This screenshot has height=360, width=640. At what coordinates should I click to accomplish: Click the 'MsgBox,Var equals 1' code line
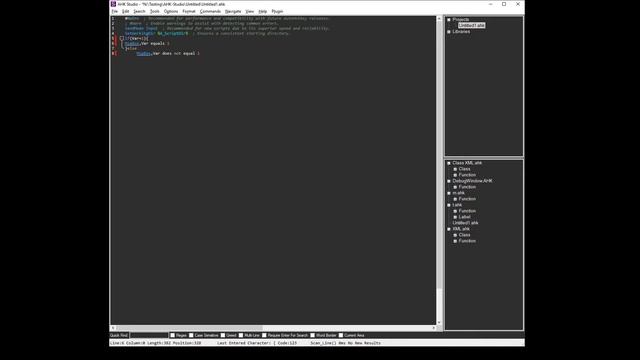click(x=147, y=43)
